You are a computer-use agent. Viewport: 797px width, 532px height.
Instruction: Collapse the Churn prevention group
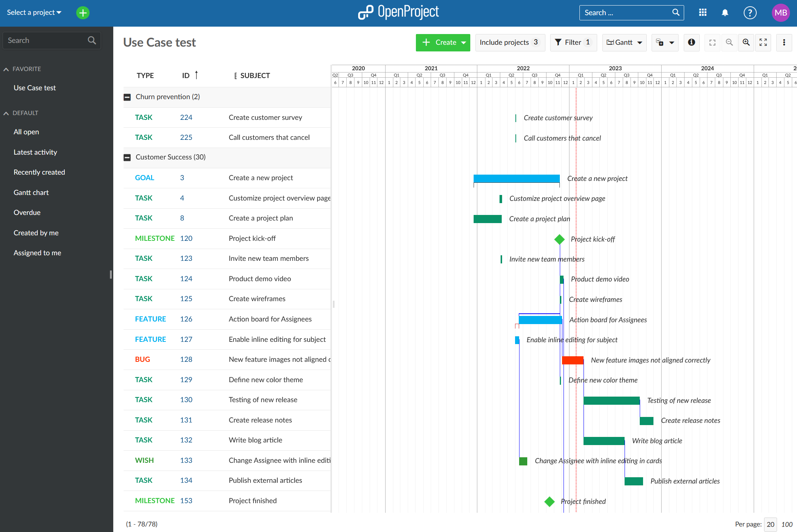tap(127, 97)
